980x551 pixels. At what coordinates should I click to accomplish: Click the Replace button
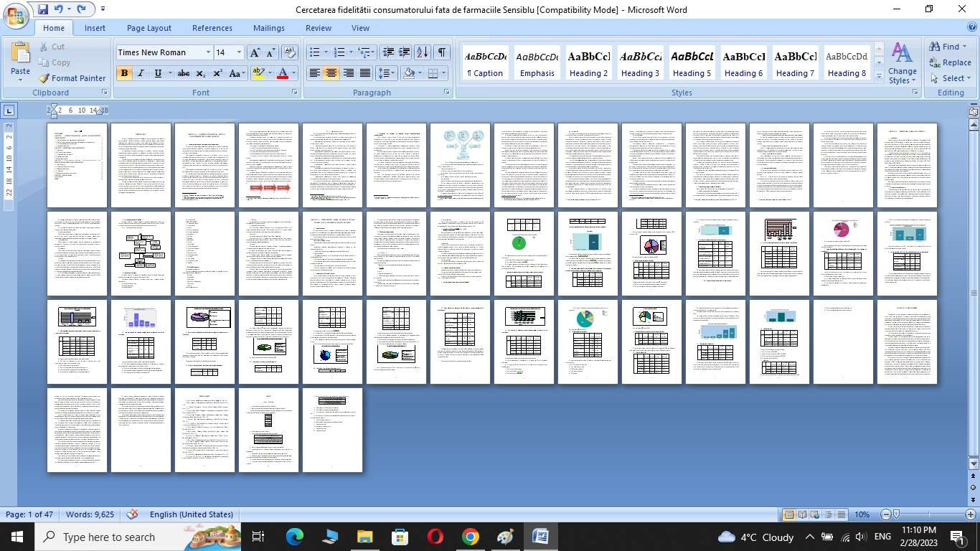coord(950,62)
